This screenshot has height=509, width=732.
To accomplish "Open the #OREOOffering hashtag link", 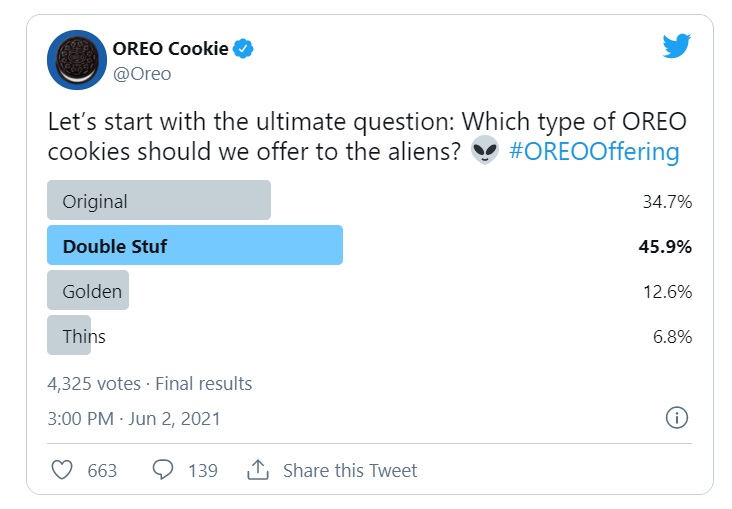I will [594, 152].
